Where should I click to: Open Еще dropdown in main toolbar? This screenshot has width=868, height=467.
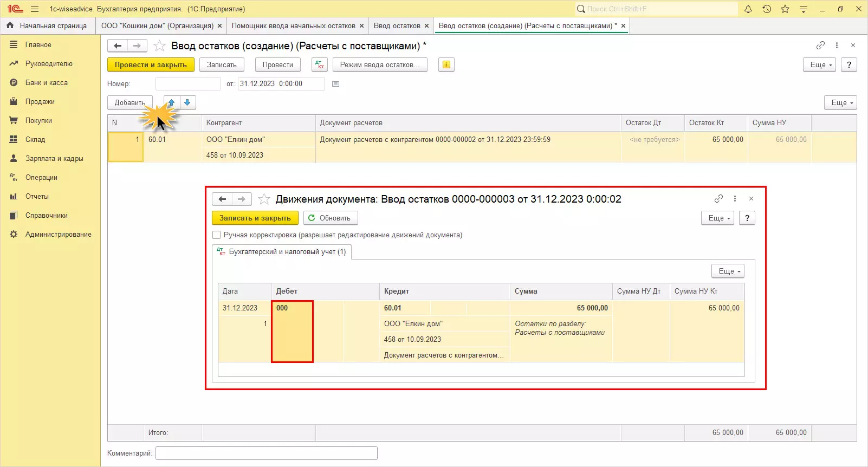820,64
